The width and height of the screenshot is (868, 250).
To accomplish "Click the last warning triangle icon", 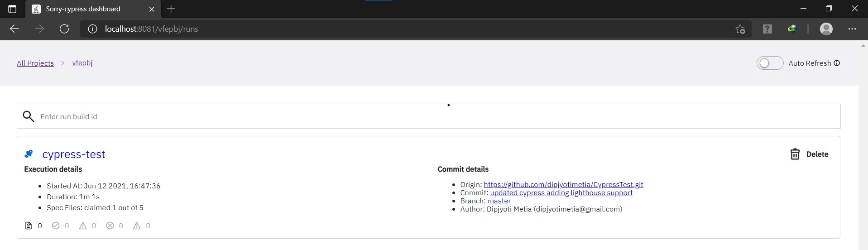I will pyautogui.click(x=137, y=226).
